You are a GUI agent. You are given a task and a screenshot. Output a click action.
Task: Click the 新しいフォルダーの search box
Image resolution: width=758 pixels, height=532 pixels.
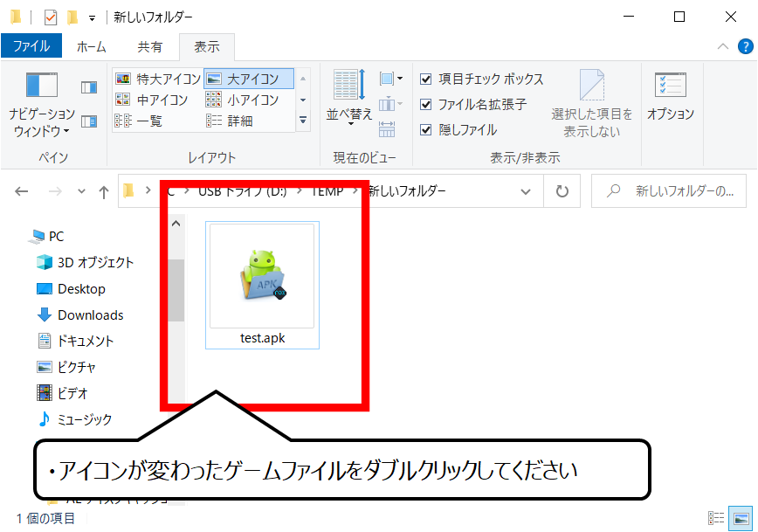[669, 191]
